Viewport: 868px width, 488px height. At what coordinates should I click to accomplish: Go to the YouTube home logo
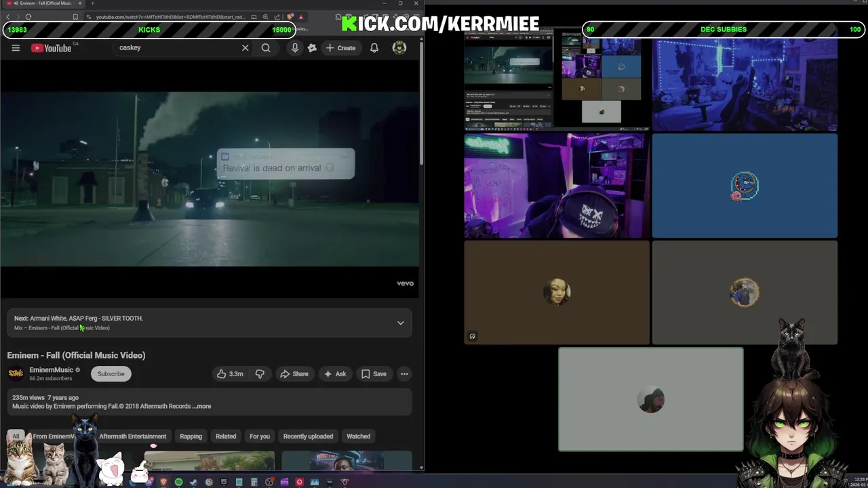click(x=52, y=48)
